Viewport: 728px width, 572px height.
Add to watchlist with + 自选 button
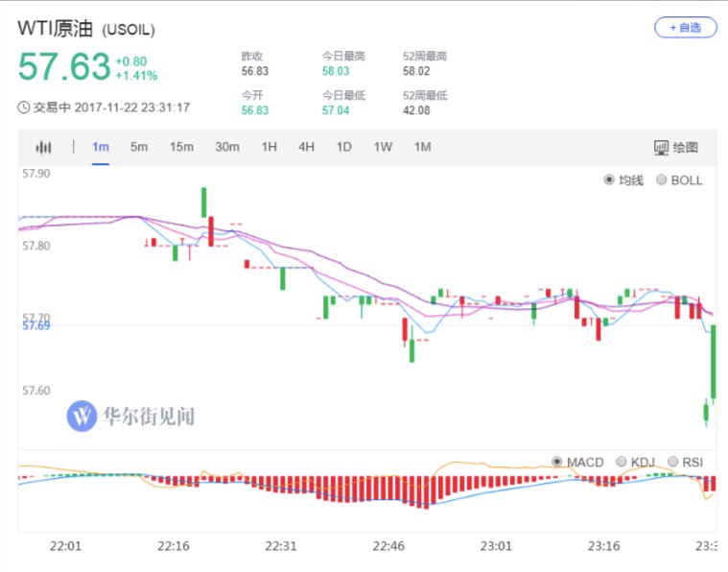pyautogui.click(x=685, y=28)
